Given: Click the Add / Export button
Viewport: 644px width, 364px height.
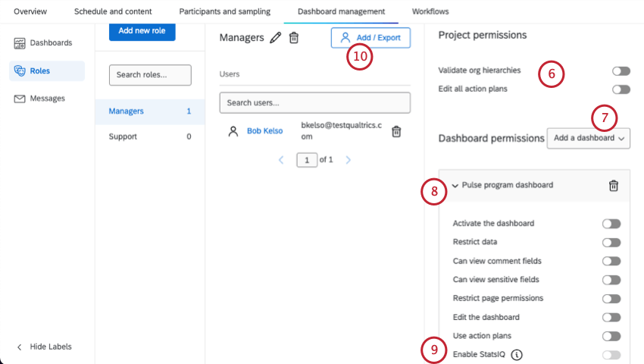Looking at the screenshot, I should (x=370, y=38).
